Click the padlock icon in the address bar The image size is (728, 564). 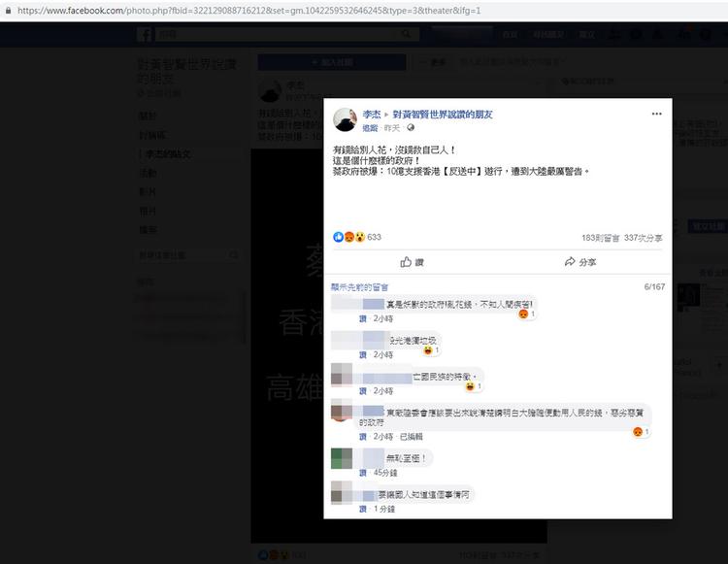click(x=8, y=11)
